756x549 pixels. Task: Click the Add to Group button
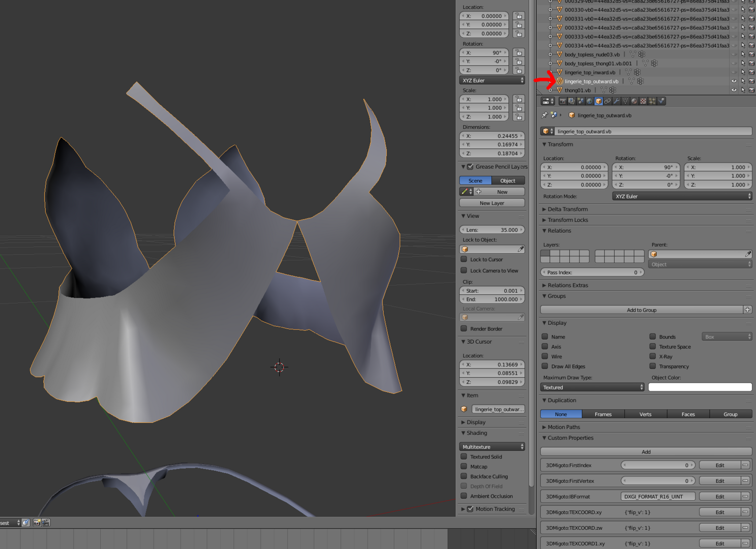click(642, 310)
